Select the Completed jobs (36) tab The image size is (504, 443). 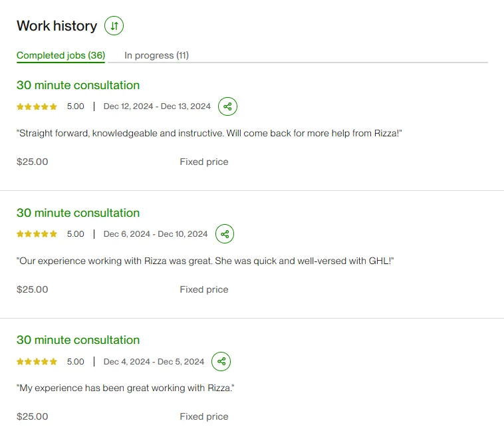point(61,55)
